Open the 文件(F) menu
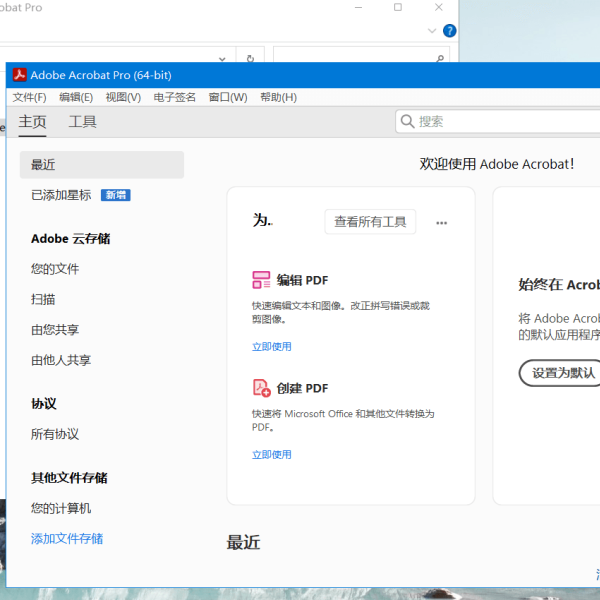Viewport: 600px width, 600px height. pos(29,97)
